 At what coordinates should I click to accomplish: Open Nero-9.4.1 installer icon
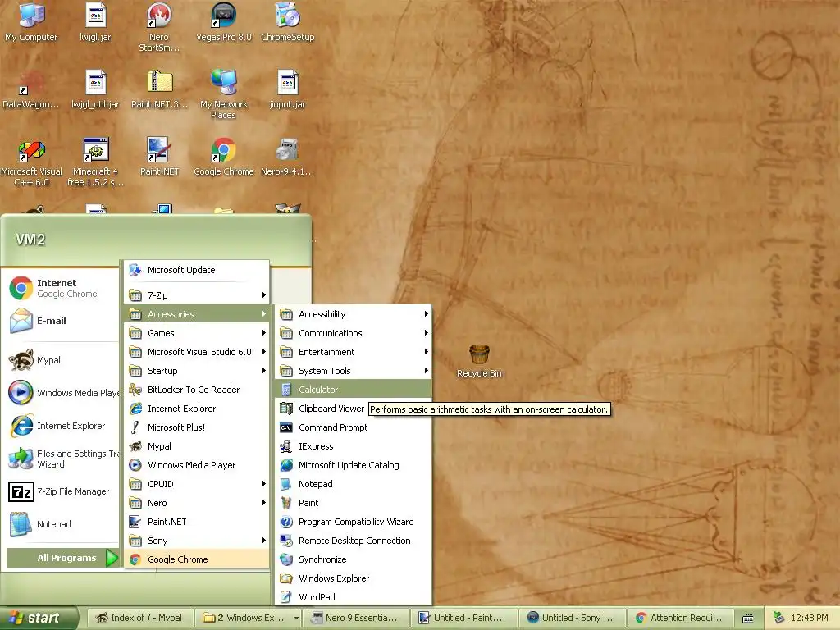288,157
